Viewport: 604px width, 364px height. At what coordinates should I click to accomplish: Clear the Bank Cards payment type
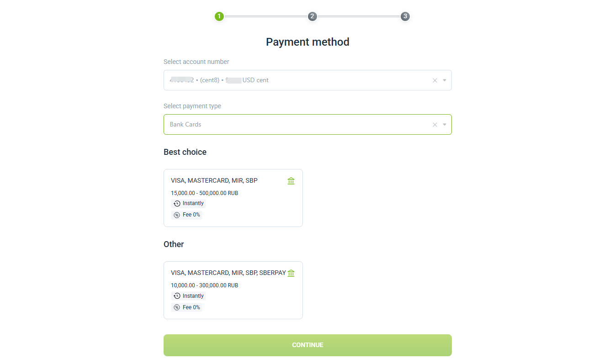[x=435, y=125]
